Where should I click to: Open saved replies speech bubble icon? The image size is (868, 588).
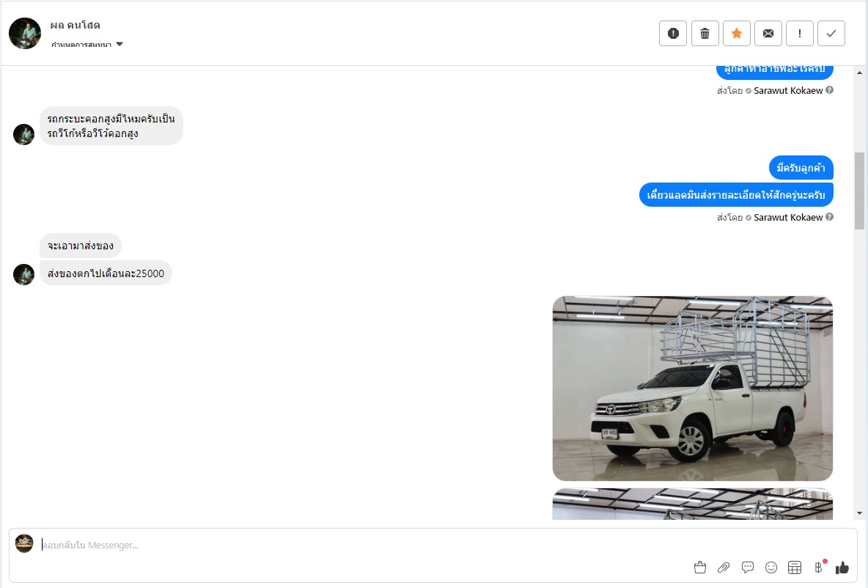click(x=747, y=567)
